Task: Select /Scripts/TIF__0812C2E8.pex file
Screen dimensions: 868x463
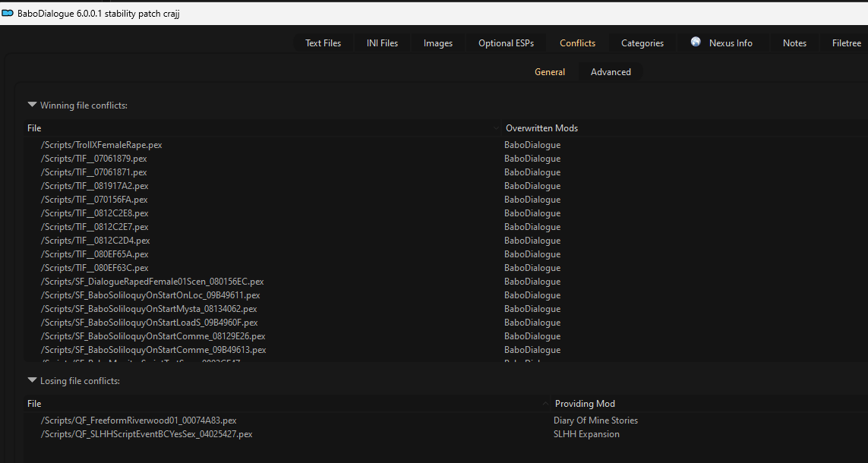Action: (94, 213)
